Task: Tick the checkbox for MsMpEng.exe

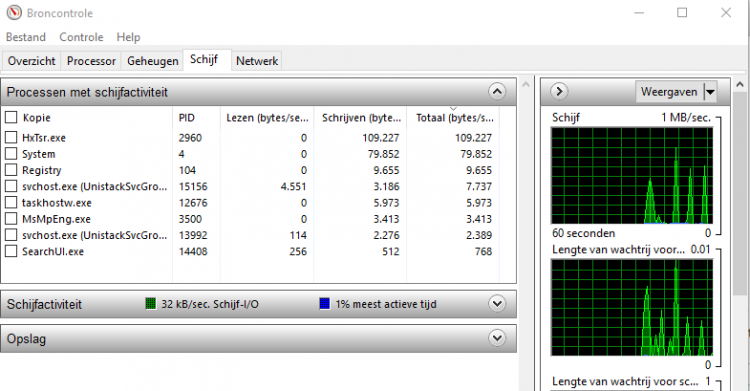Action: pos(11,219)
